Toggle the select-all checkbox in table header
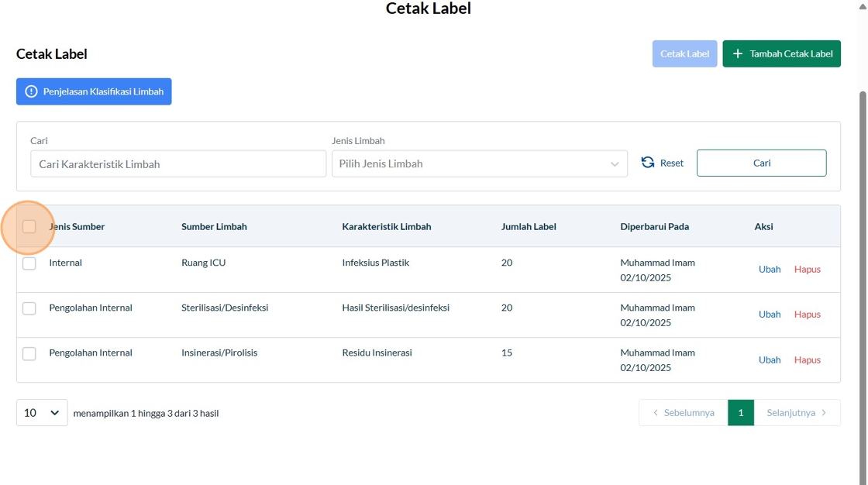The width and height of the screenshot is (868, 485). (x=29, y=226)
